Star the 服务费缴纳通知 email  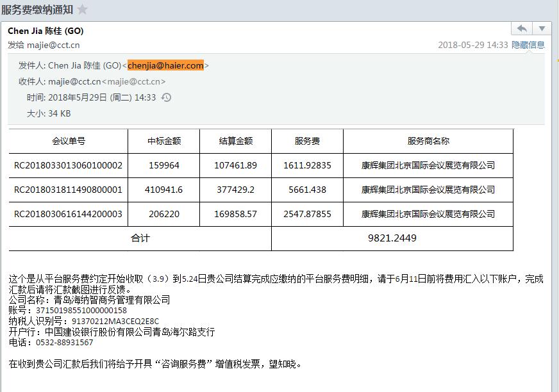point(82,10)
